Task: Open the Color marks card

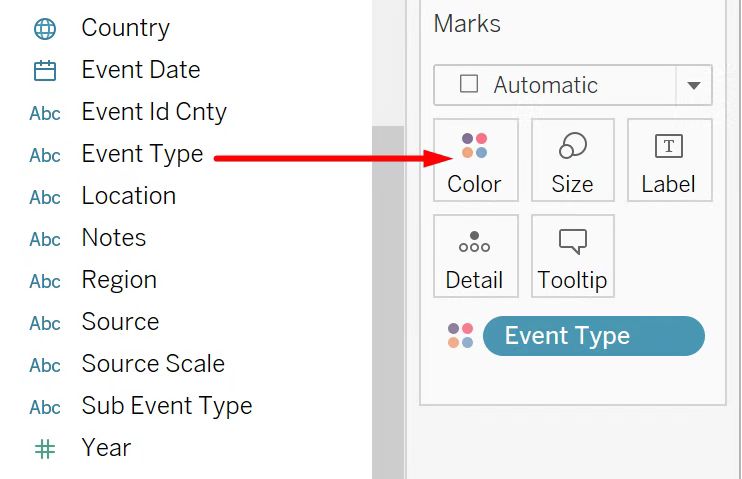Action: tap(475, 160)
